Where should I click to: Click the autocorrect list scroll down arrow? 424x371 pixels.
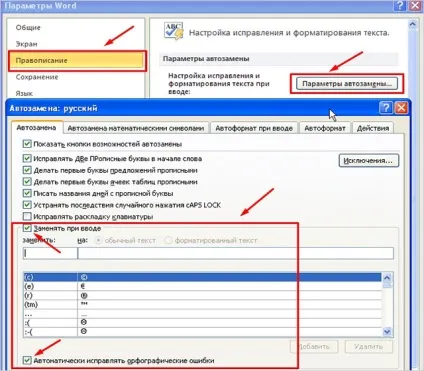point(387,332)
